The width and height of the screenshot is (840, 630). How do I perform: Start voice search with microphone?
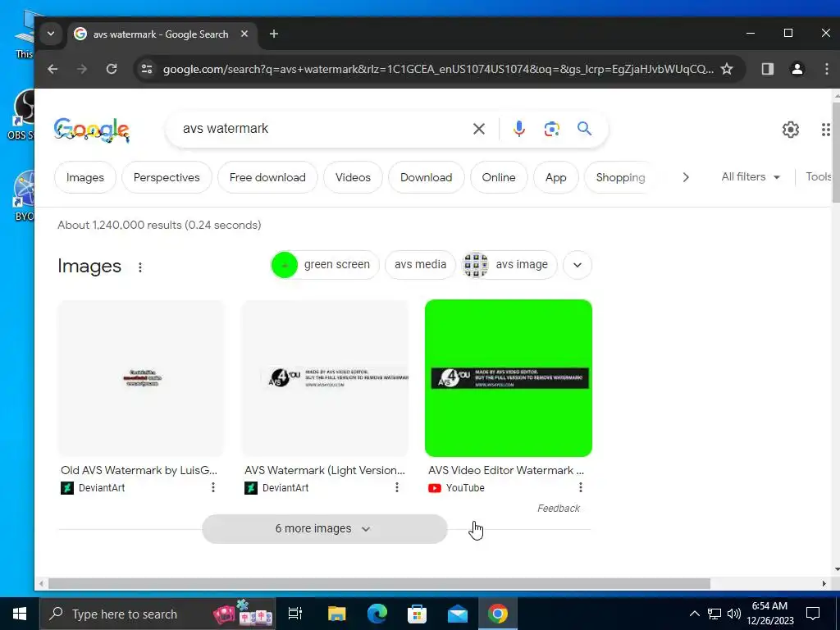point(518,129)
